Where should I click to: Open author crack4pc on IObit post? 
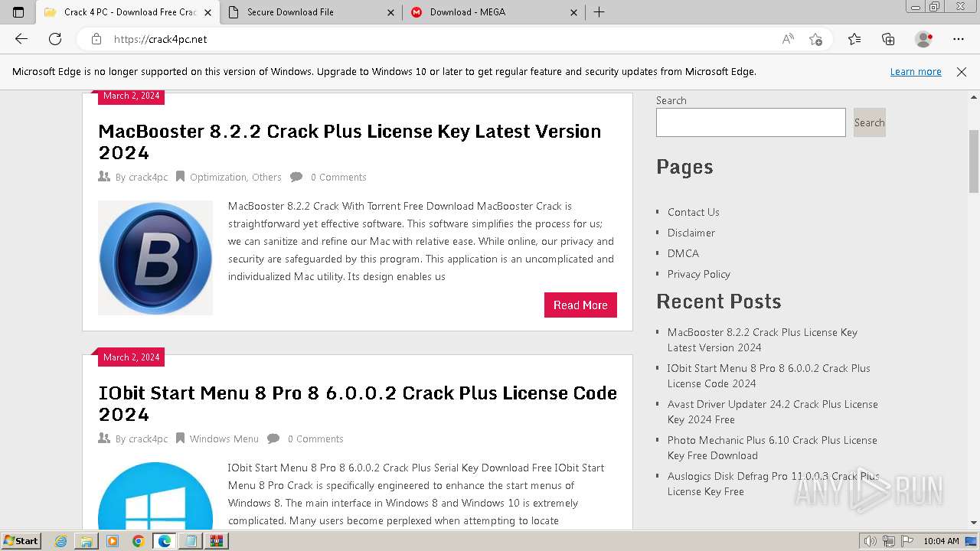[x=148, y=439]
